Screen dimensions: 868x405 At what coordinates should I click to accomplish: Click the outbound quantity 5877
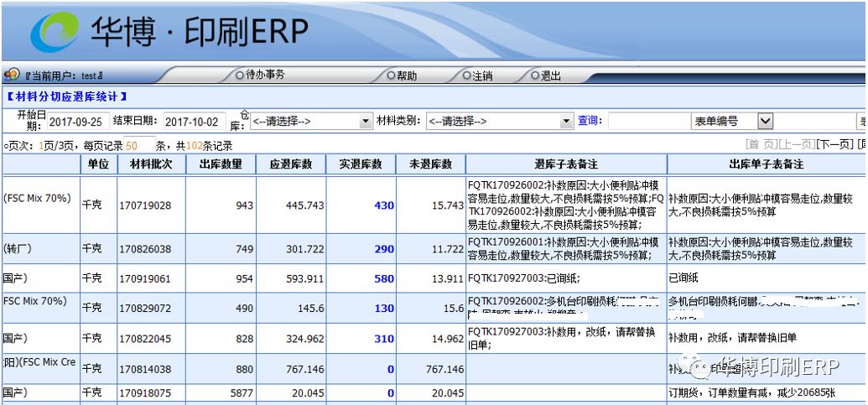[x=242, y=393]
